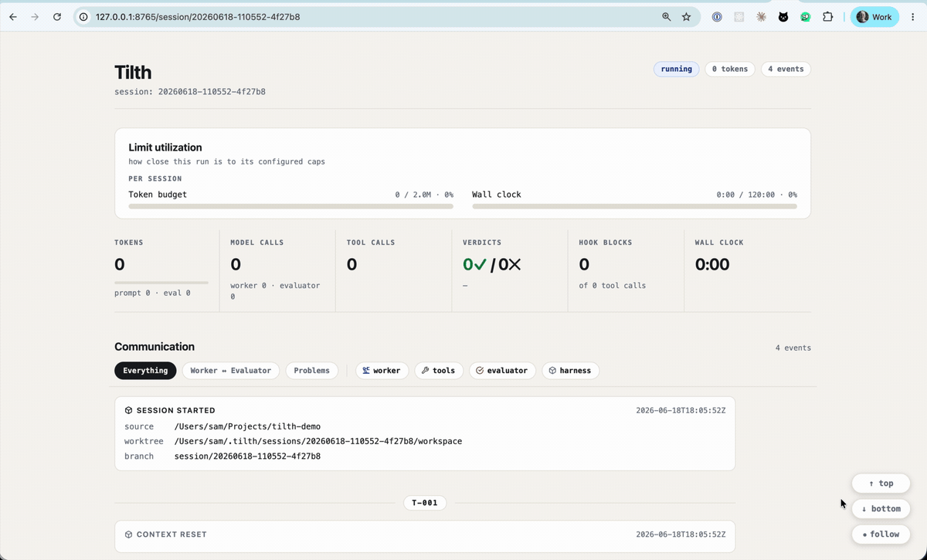This screenshot has width=927, height=560.
Task: Click the MODEL CALLS stat card
Action: pos(277,270)
